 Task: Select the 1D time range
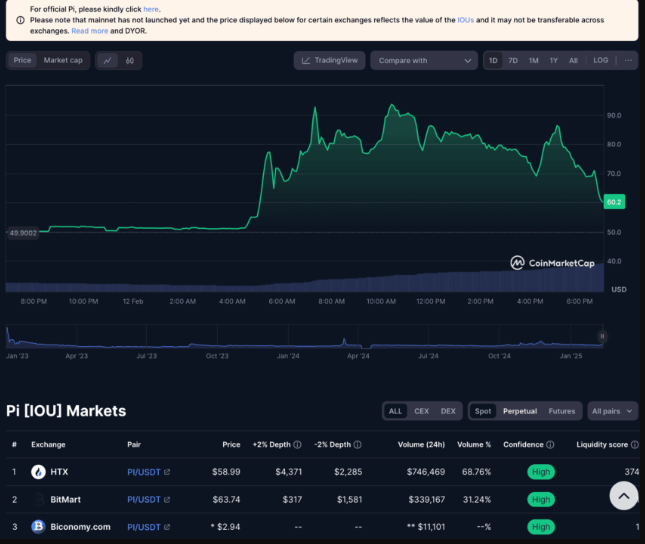click(x=493, y=60)
